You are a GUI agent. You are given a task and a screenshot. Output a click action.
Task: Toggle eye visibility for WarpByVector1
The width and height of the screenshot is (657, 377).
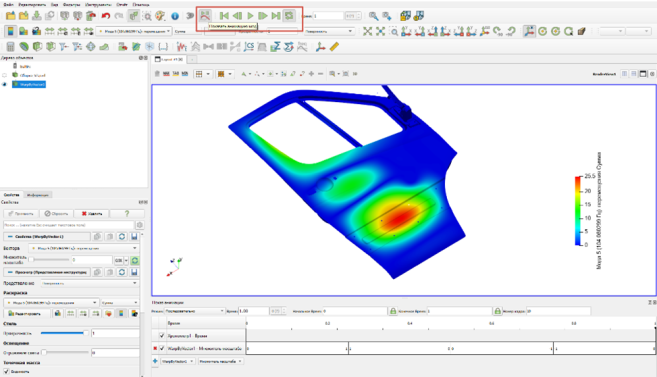[x=5, y=84]
